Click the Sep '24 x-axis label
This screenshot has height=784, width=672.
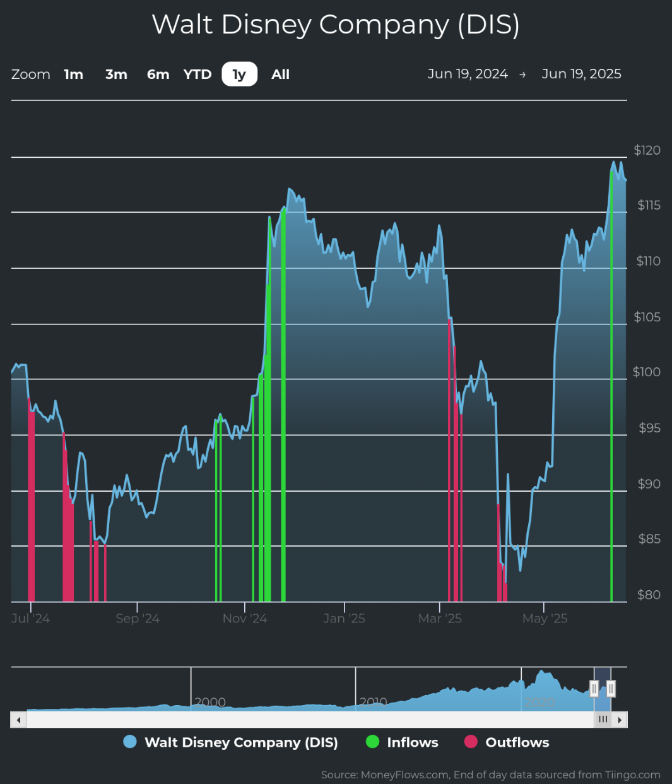coord(138,619)
